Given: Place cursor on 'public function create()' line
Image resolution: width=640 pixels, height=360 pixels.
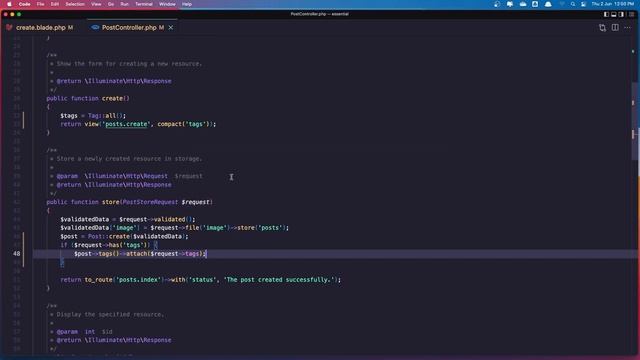Looking at the screenshot, I should coord(88,98).
